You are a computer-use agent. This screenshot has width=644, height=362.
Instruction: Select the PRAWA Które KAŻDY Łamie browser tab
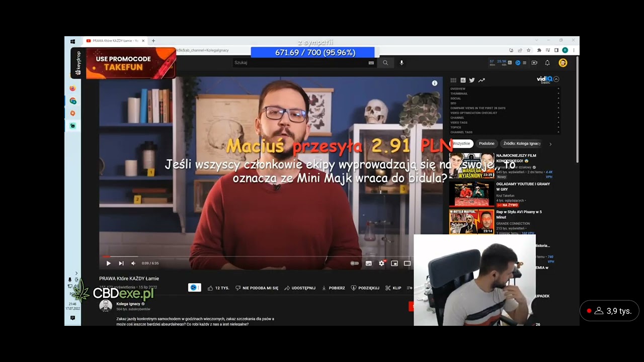pos(115,41)
